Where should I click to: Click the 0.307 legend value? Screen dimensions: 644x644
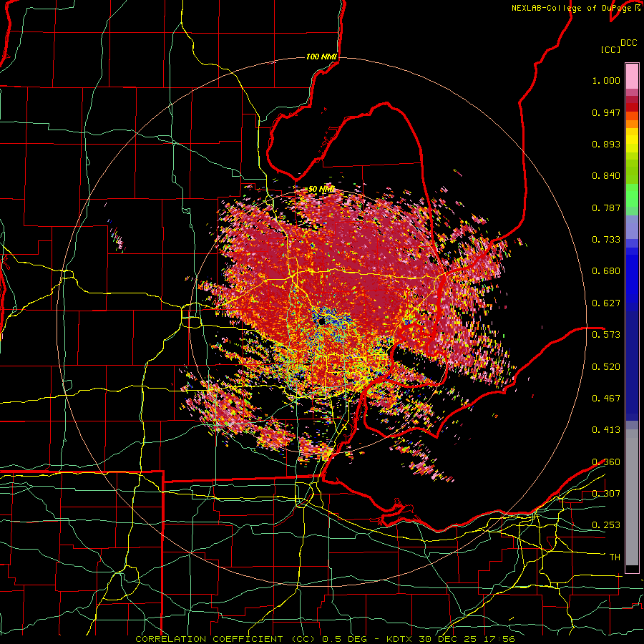coord(606,494)
